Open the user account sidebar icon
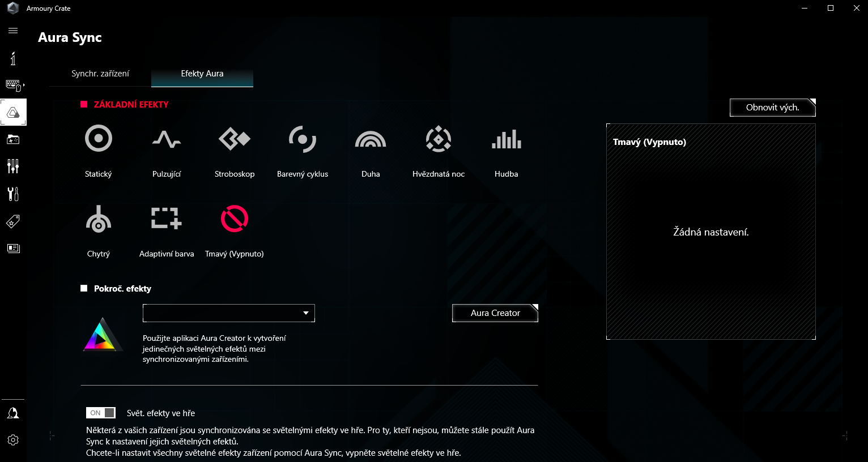This screenshot has width=868, height=462. [13, 413]
